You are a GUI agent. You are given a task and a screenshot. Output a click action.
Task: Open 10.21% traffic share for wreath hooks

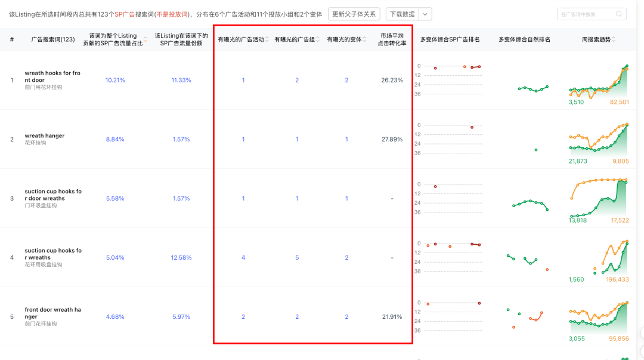pos(115,80)
